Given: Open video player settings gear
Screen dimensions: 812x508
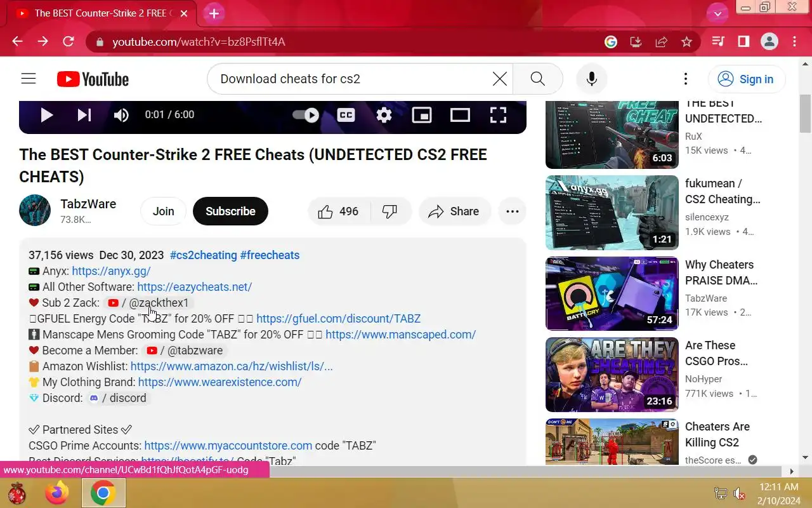Looking at the screenshot, I should tap(384, 115).
